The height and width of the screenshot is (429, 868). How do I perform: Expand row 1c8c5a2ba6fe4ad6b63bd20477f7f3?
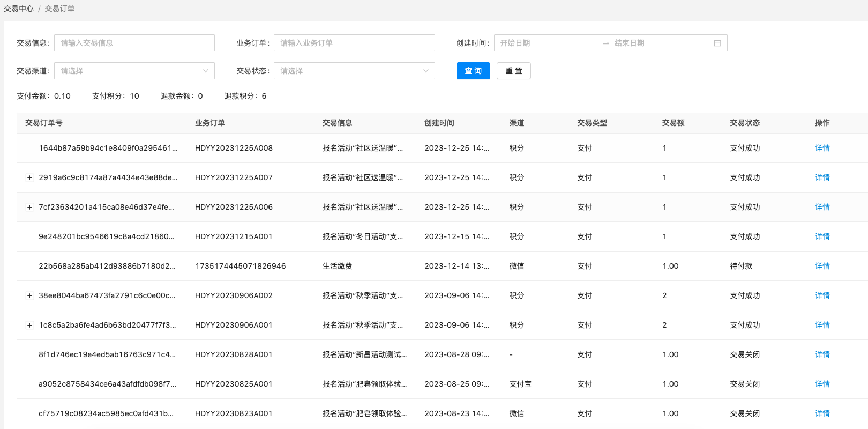pyautogui.click(x=29, y=325)
